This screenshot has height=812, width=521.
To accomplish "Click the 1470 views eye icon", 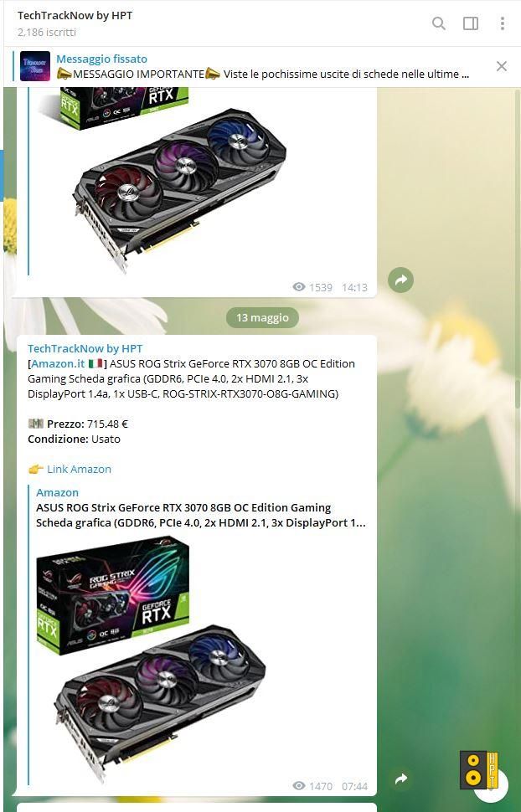I will (x=298, y=785).
